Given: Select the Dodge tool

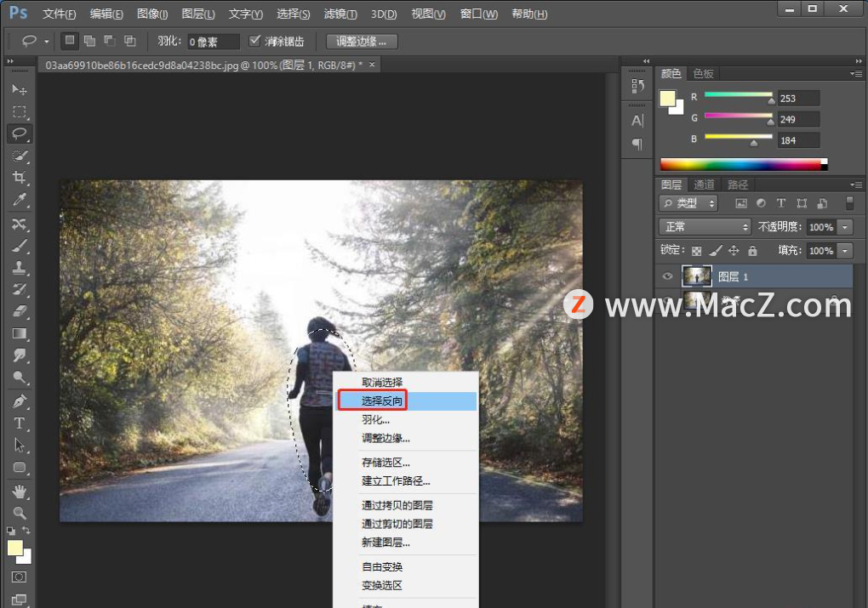Looking at the screenshot, I should click(20, 378).
